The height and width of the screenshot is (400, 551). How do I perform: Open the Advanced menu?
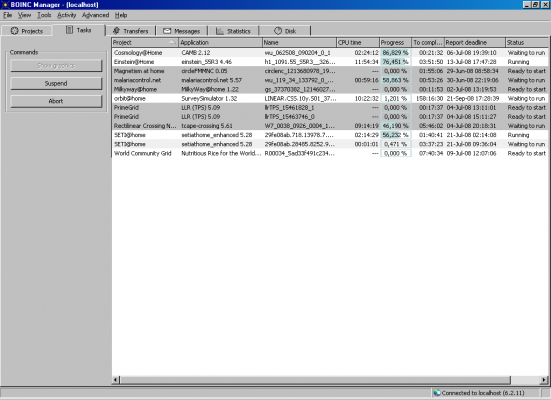96,15
